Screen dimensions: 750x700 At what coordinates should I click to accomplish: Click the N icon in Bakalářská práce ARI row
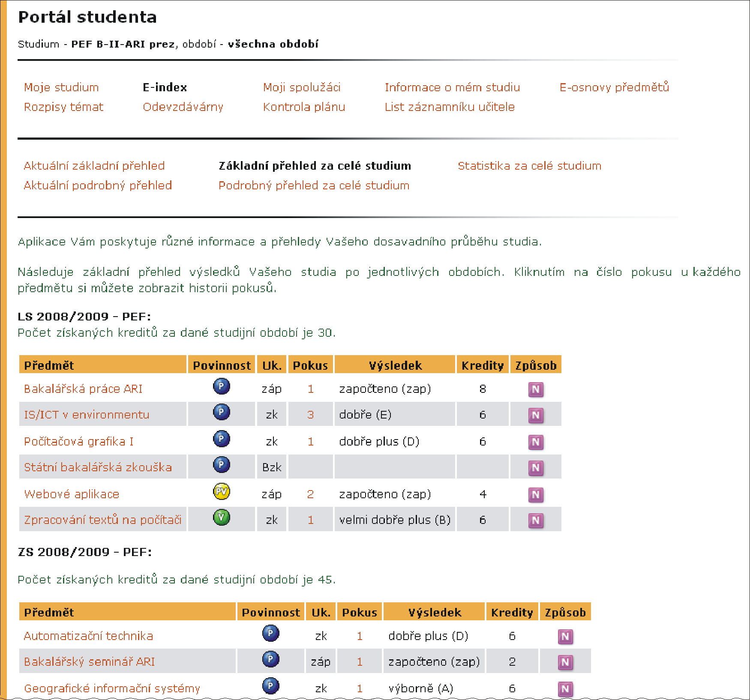tap(536, 390)
